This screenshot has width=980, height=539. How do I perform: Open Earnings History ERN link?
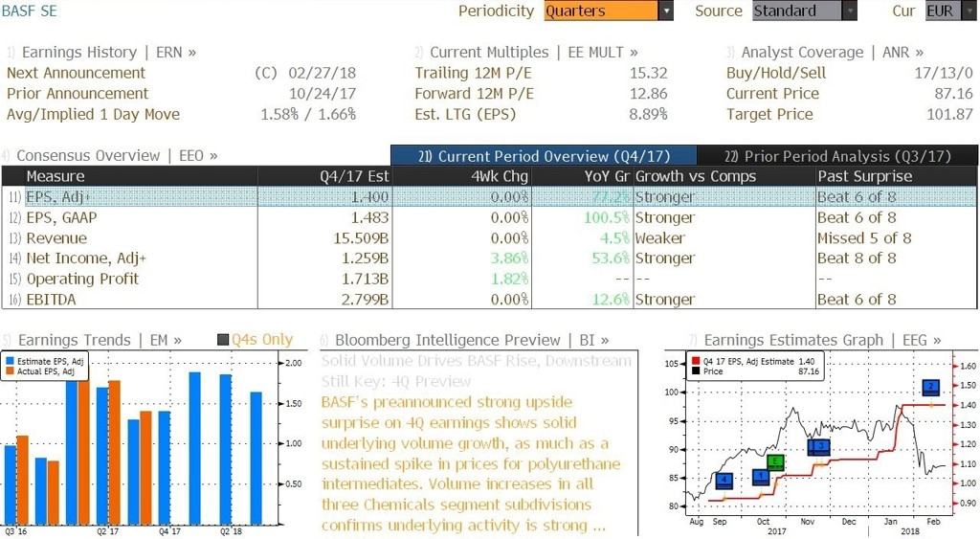(x=109, y=52)
